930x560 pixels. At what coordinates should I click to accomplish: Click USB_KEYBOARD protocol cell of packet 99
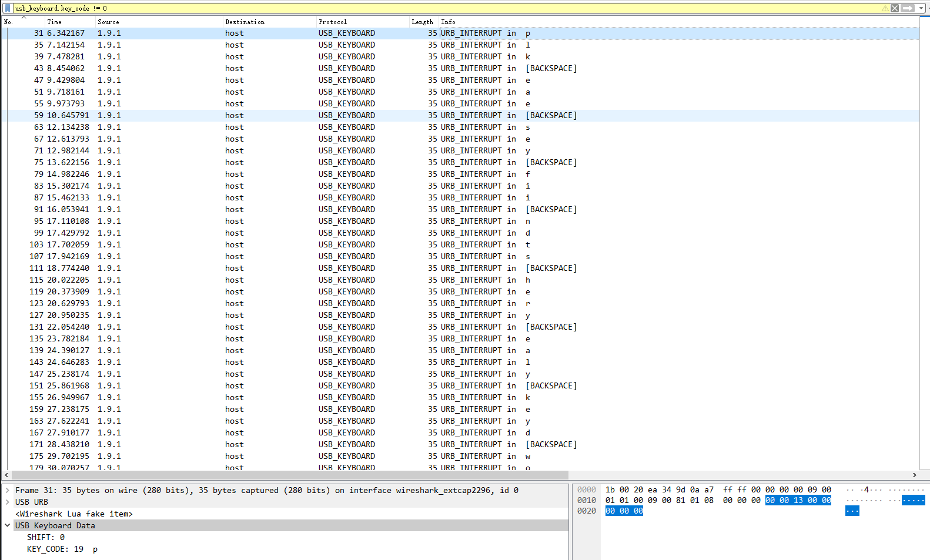[347, 233]
